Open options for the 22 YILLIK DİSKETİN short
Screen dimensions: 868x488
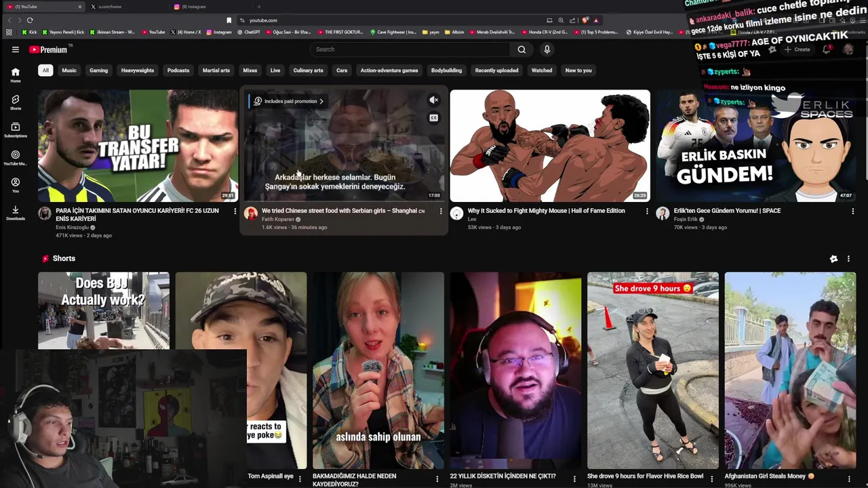coord(574,479)
